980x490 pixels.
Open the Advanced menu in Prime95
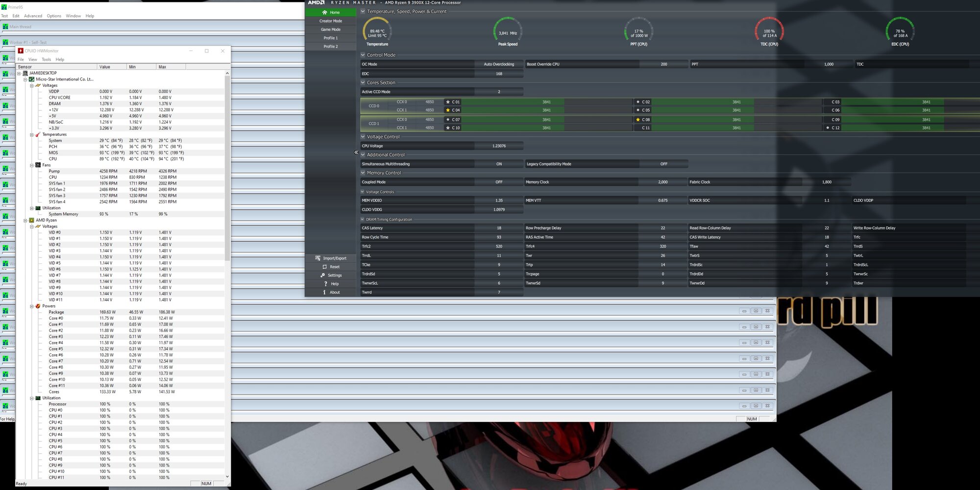pyautogui.click(x=33, y=16)
